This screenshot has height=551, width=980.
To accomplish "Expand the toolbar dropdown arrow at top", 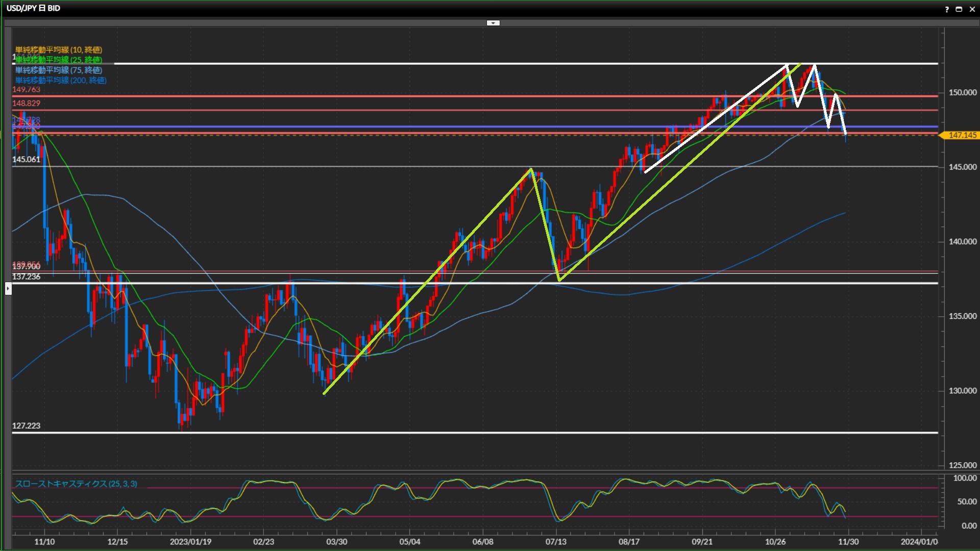I will pyautogui.click(x=493, y=23).
